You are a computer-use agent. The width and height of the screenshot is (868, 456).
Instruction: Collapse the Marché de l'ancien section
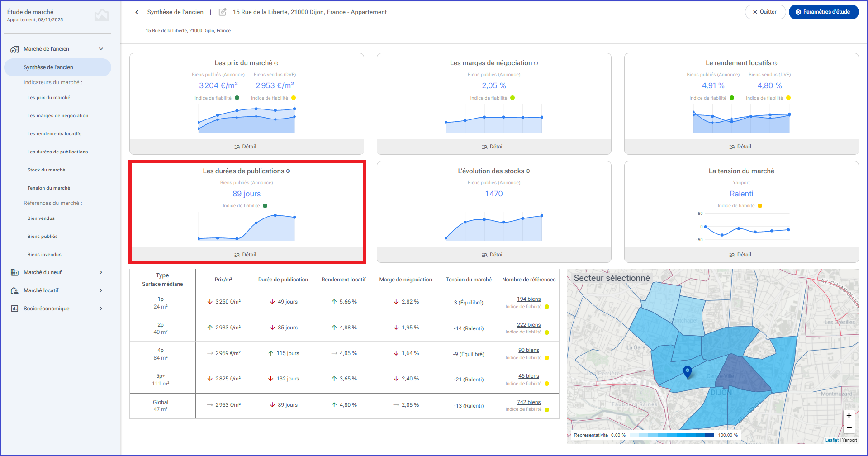click(101, 49)
